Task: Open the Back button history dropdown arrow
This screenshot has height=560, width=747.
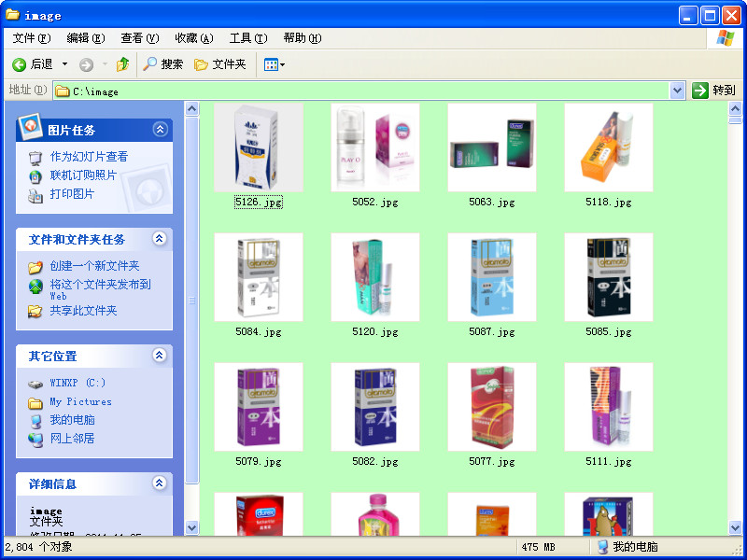Action: [x=64, y=64]
